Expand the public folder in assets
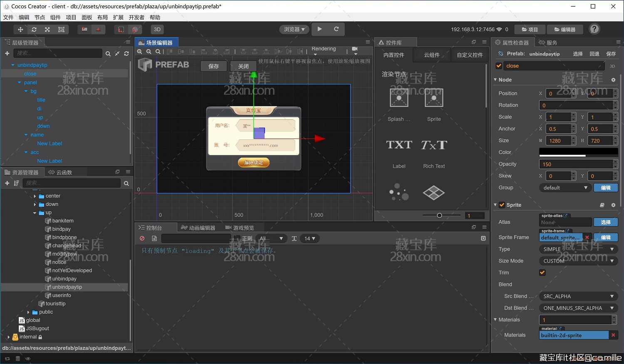The image size is (624, 364). 28,312
